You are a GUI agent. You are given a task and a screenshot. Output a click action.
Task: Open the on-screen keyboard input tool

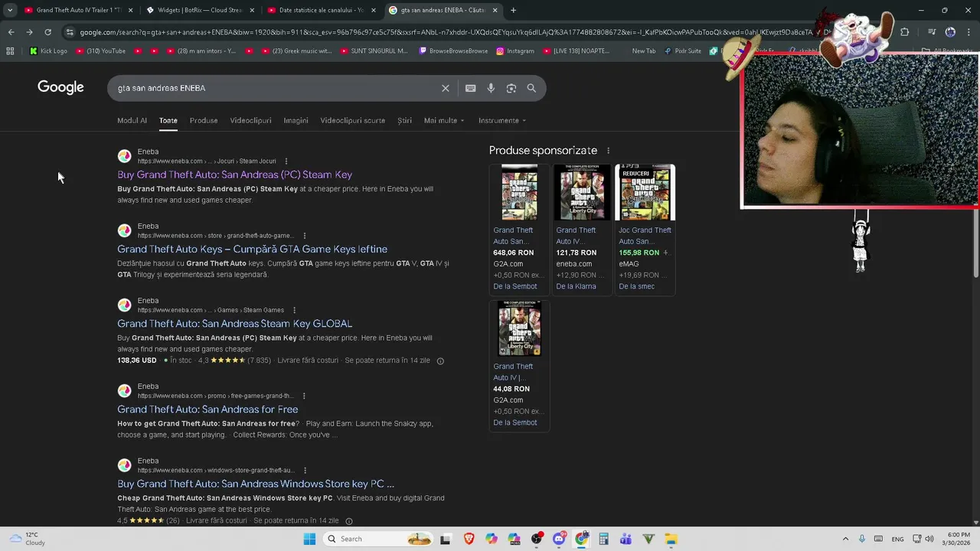tap(470, 88)
